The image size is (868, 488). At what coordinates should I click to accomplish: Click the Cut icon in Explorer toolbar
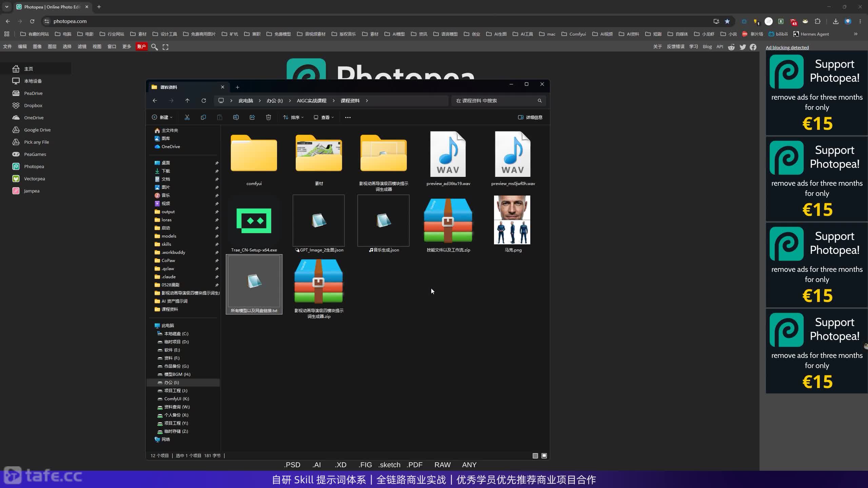[x=187, y=117]
